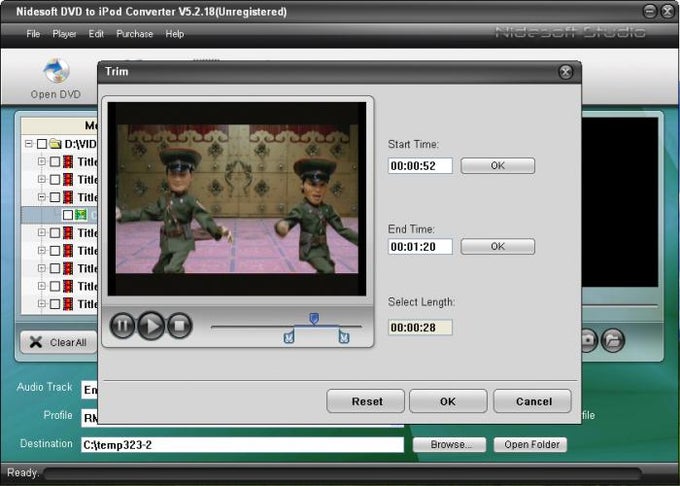Click the bottom OK button in Trim dialog
This screenshot has width=680, height=486.
(x=448, y=401)
